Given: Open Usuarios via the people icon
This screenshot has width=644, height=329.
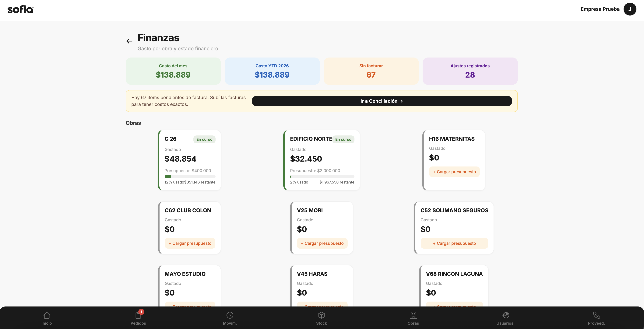Looking at the screenshot, I should (505, 315).
